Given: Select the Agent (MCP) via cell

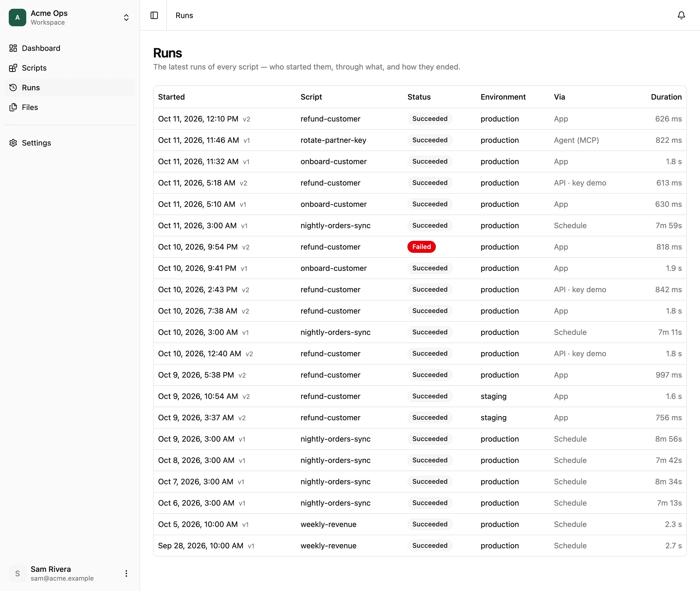Looking at the screenshot, I should tap(576, 140).
